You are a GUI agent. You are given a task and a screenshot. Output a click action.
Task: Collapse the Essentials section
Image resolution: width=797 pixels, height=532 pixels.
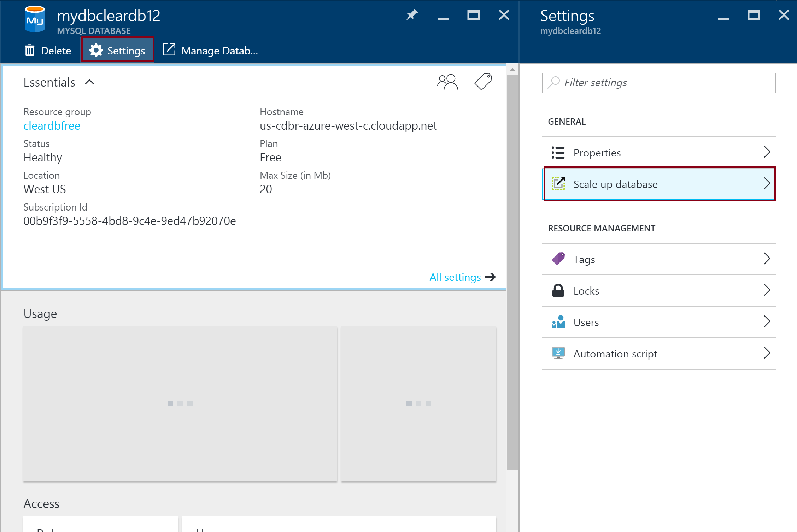tap(89, 82)
